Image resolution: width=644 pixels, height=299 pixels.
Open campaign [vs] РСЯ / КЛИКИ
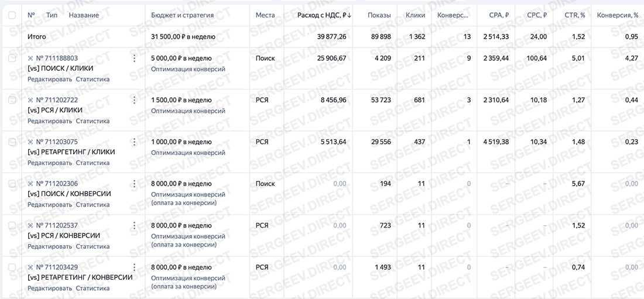pos(55,111)
